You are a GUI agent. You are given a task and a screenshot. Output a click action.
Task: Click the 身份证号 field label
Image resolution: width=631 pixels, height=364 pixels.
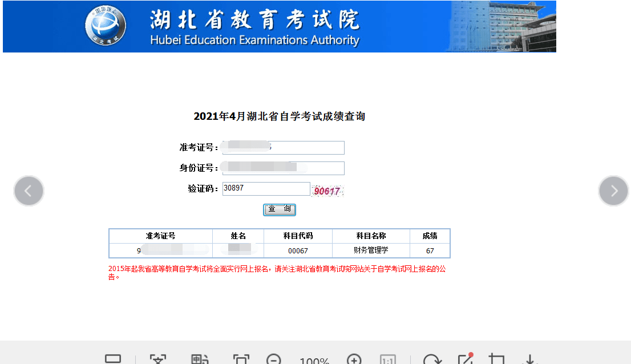pos(199,168)
